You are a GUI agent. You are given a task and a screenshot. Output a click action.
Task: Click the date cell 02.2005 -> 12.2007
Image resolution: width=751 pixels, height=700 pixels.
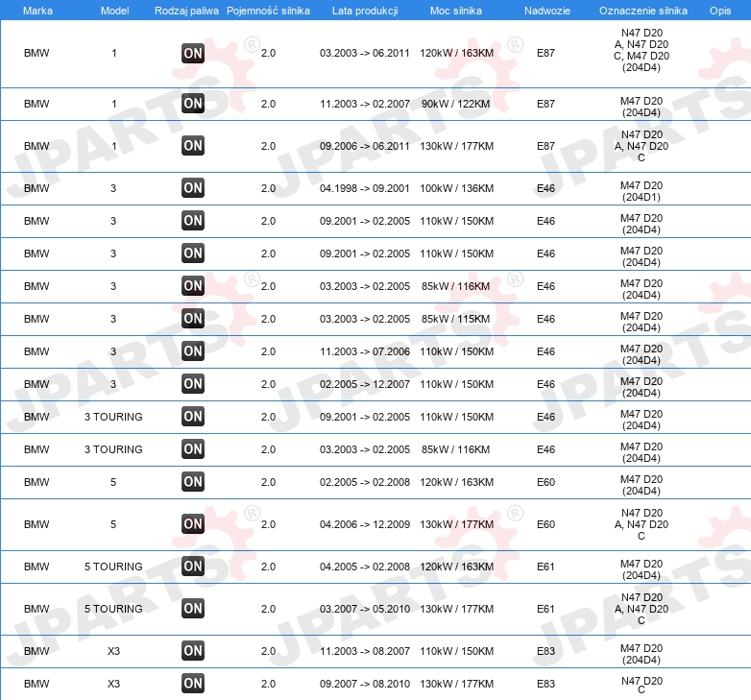(365, 384)
